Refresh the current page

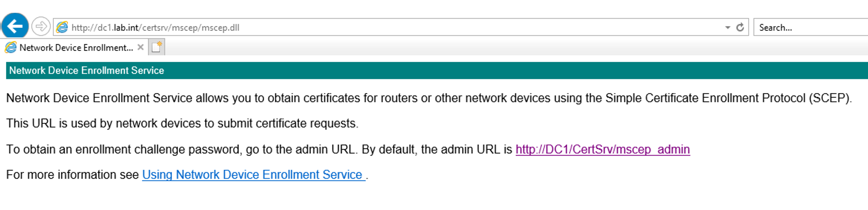(740, 28)
